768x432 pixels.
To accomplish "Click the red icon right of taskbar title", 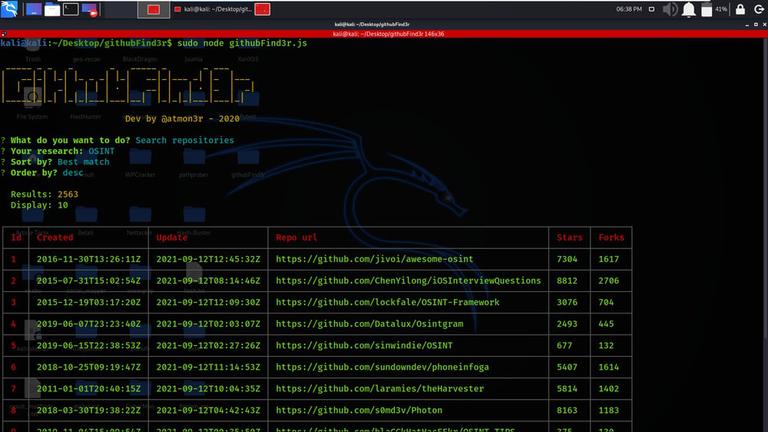I will click(x=262, y=9).
